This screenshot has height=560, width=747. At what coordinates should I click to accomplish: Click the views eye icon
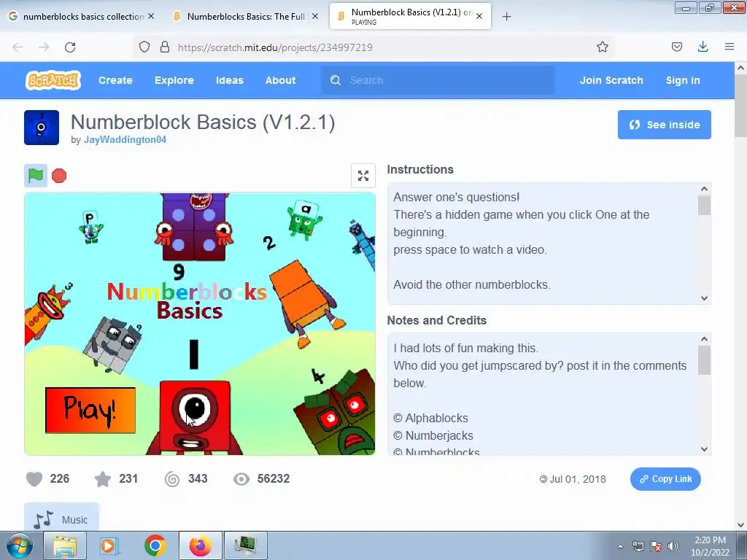(x=241, y=479)
